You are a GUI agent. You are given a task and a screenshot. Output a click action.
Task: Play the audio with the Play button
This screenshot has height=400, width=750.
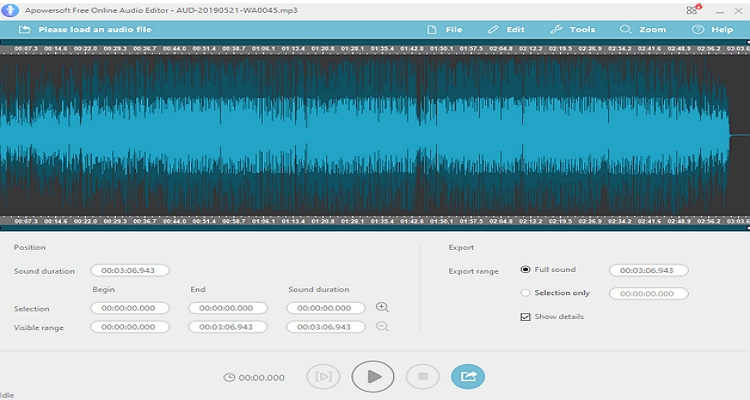pos(373,377)
